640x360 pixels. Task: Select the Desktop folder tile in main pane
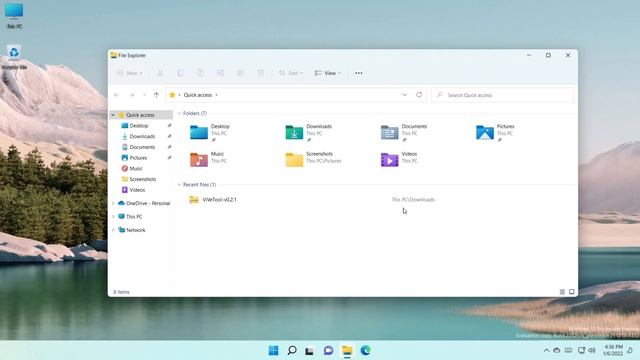[x=211, y=132]
